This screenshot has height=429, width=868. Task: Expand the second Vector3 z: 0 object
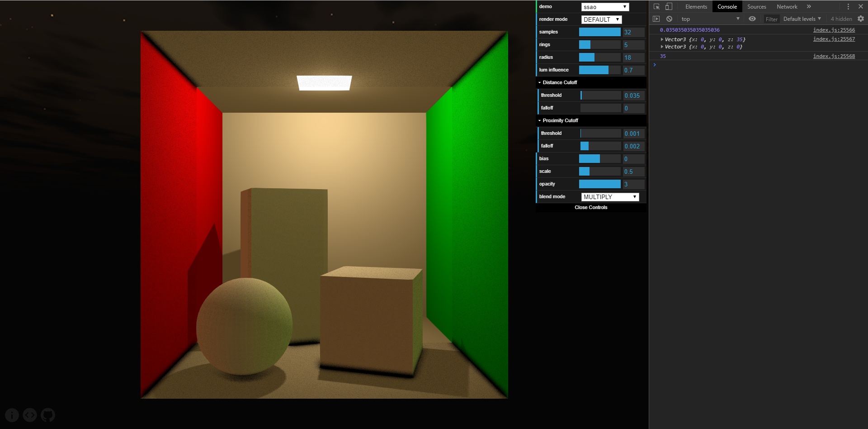(x=662, y=47)
